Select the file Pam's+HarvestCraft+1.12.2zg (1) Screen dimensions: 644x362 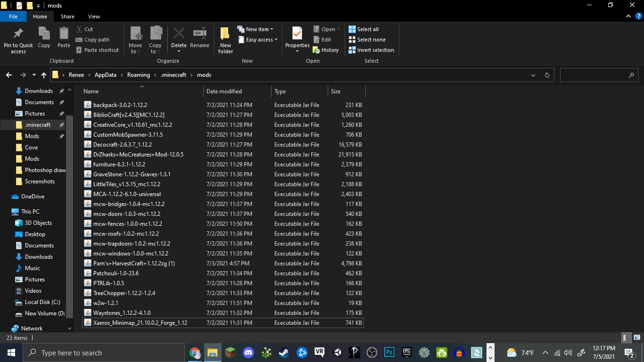click(x=223, y=263)
